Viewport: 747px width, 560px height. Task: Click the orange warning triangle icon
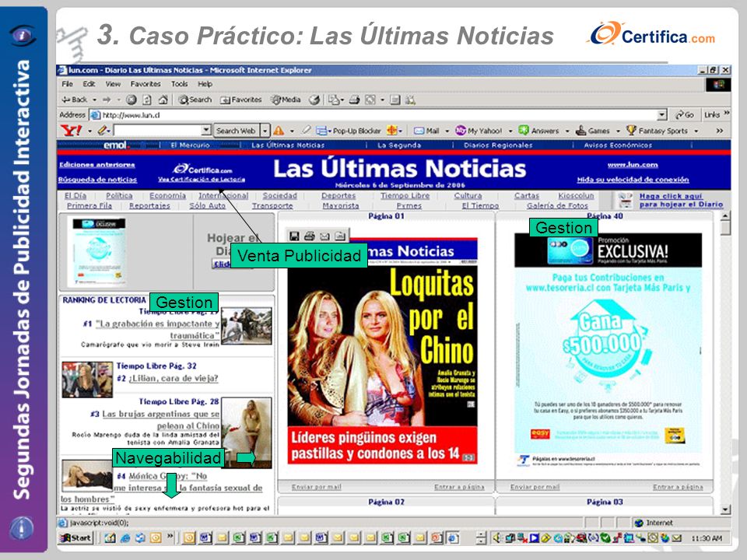tap(279, 130)
